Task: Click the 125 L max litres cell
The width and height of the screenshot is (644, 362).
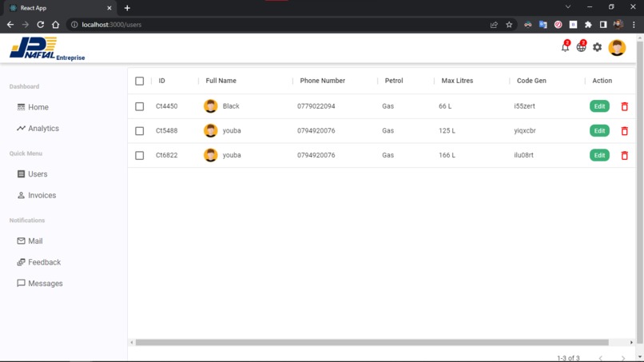Action: 447,131
